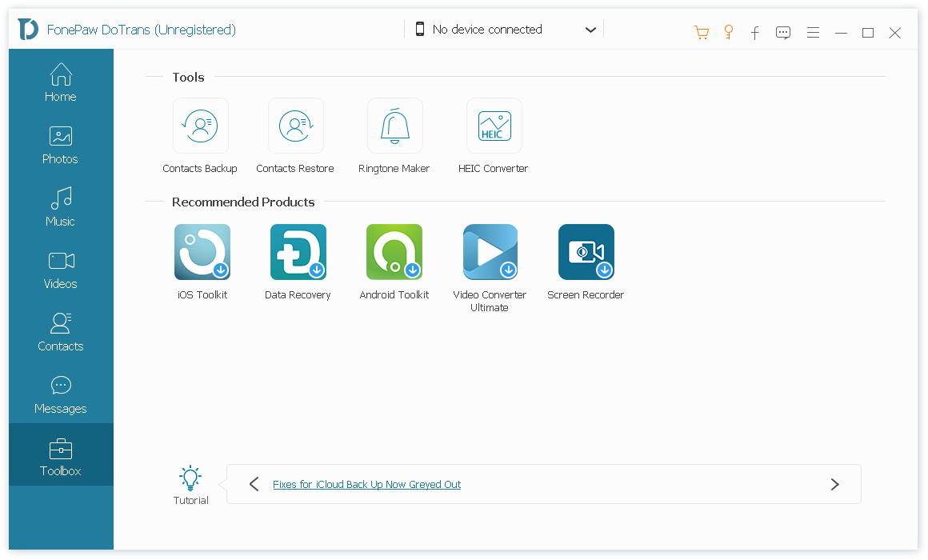The image size is (928, 560).
Task: Get the Data Recovery product
Action: (x=298, y=251)
